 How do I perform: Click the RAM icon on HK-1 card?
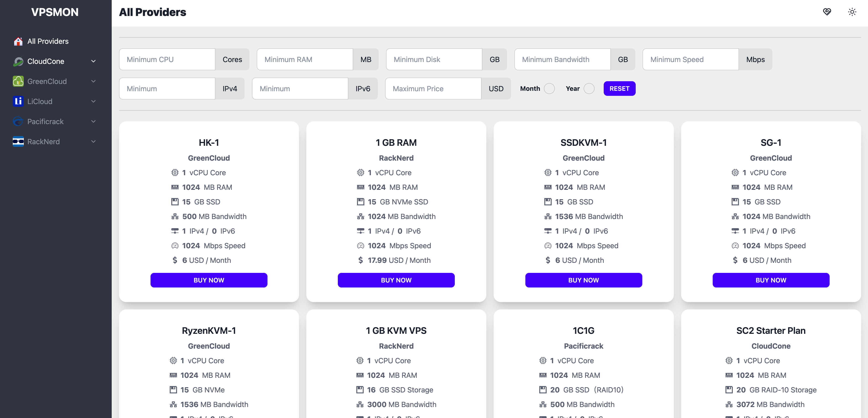pos(175,187)
